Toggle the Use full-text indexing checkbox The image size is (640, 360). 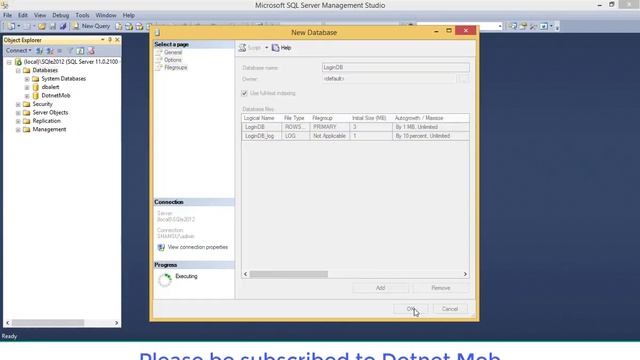point(244,93)
